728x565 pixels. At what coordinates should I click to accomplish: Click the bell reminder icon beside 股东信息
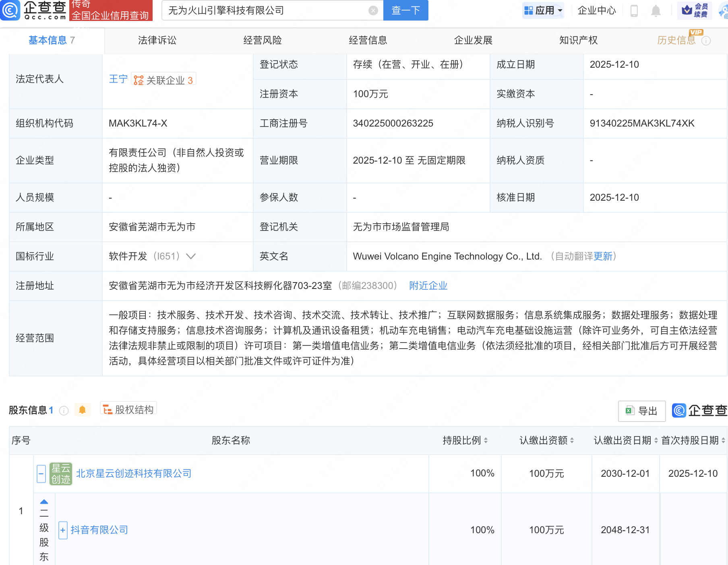click(83, 410)
